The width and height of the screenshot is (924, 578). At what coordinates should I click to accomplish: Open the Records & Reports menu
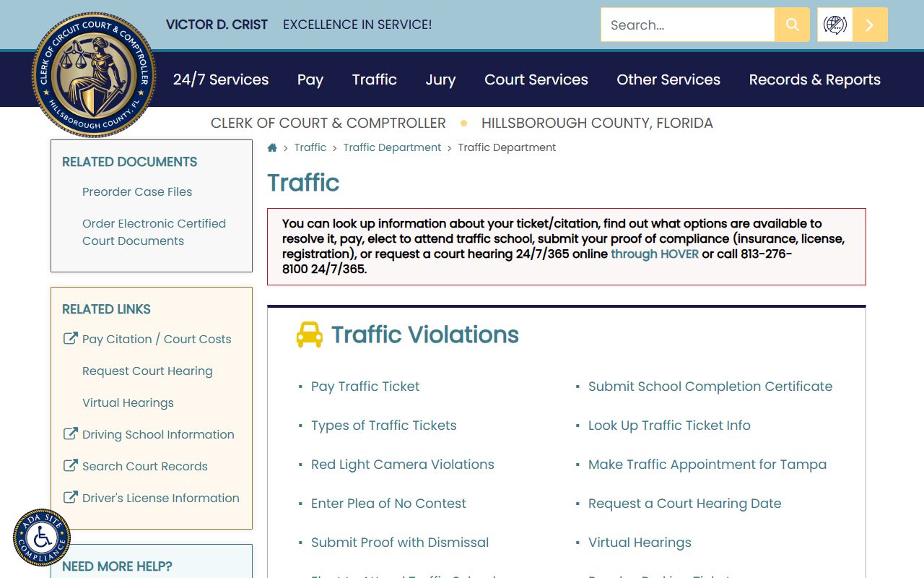[x=815, y=79]
